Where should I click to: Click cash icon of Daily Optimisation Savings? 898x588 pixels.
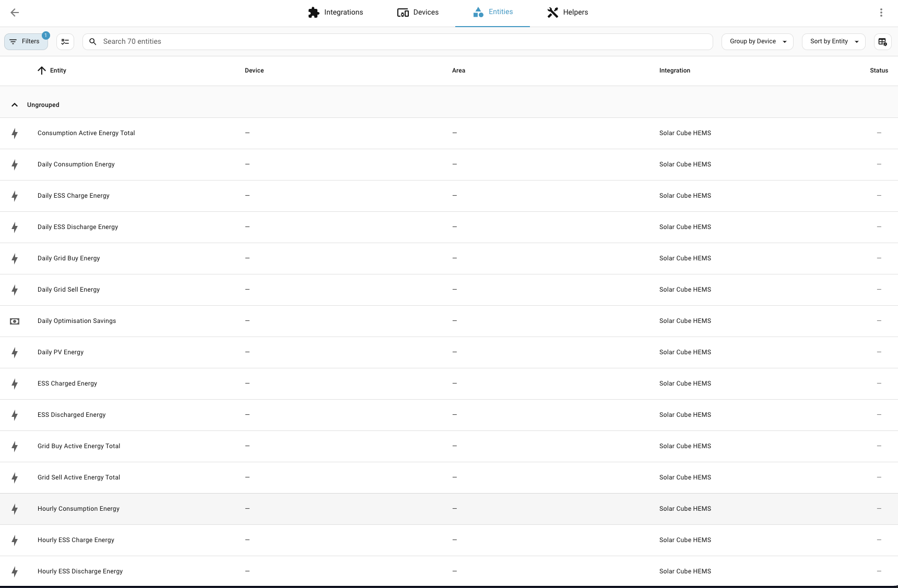click(x=15, y=321)
